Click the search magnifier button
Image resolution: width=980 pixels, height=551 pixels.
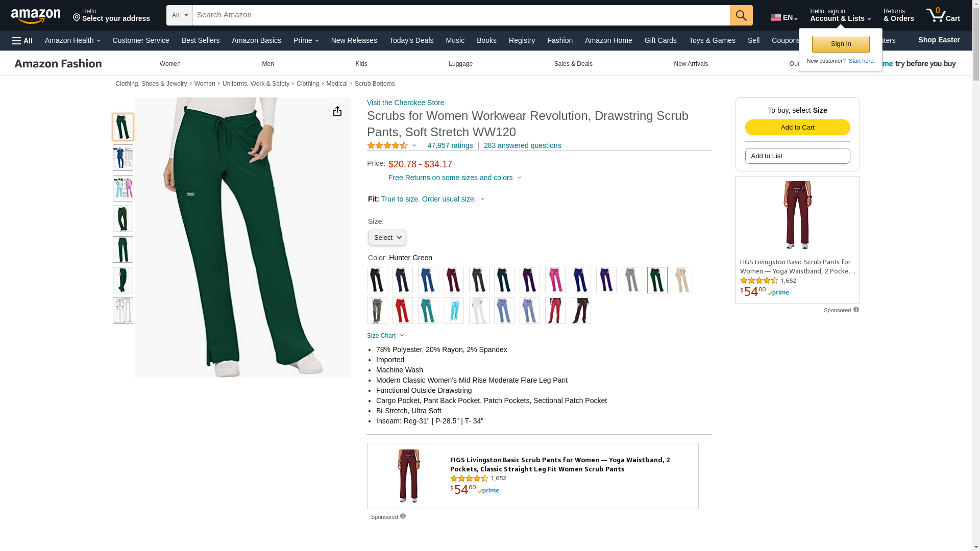741,15
